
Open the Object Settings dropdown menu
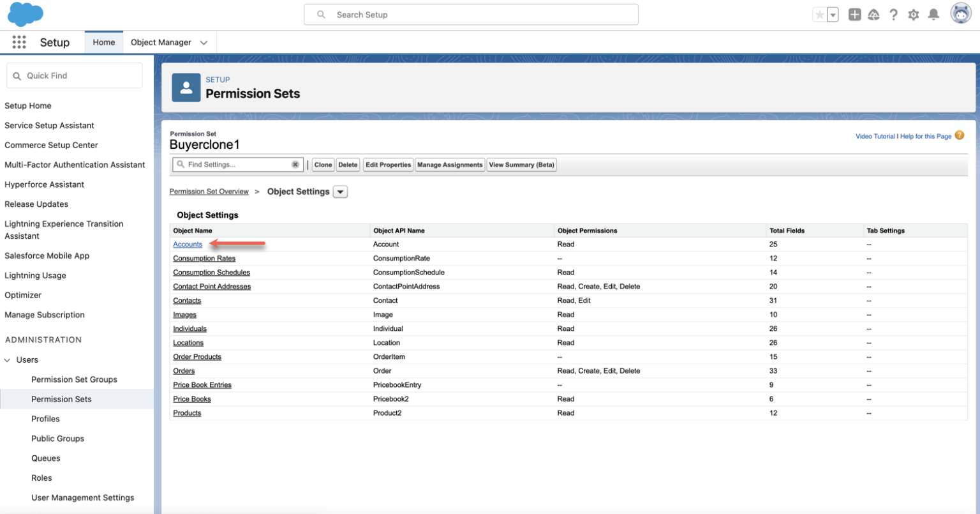(x=340, y=192)
